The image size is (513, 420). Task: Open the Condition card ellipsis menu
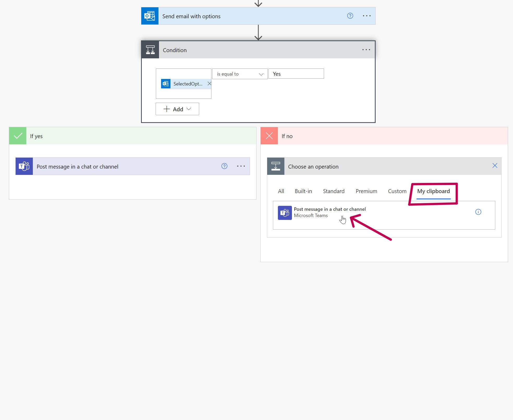(x=366, y=50)
